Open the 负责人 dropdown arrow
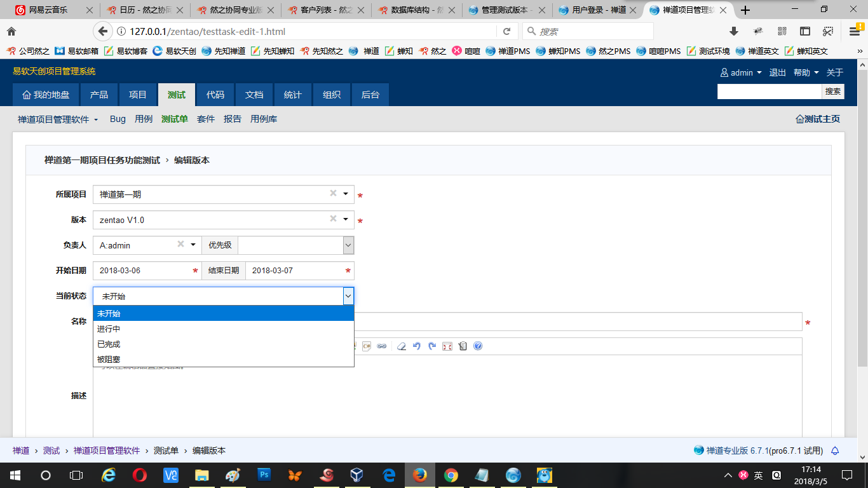868x488 pixels. 193,245
